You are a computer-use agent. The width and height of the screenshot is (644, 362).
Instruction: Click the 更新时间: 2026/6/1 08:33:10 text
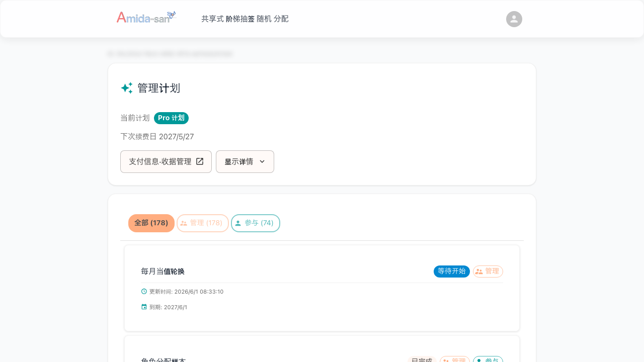[x=186, y=292]
